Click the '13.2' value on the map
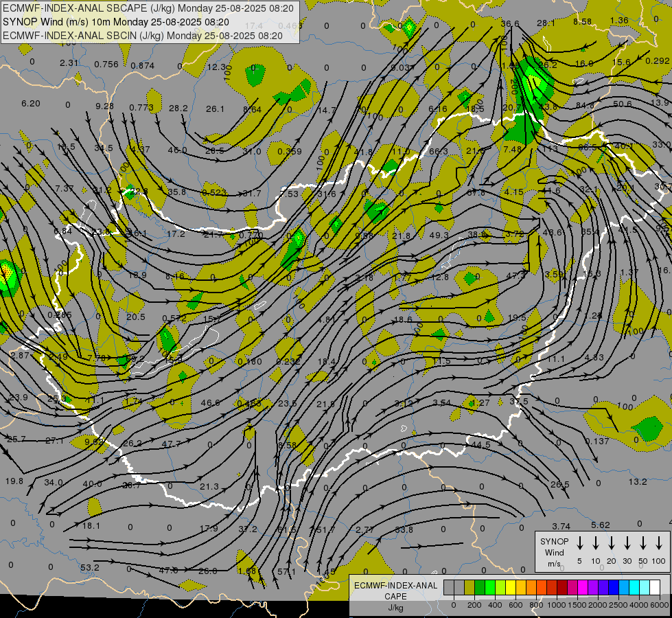Screen dimensions: 672x618 pos(638,481)
